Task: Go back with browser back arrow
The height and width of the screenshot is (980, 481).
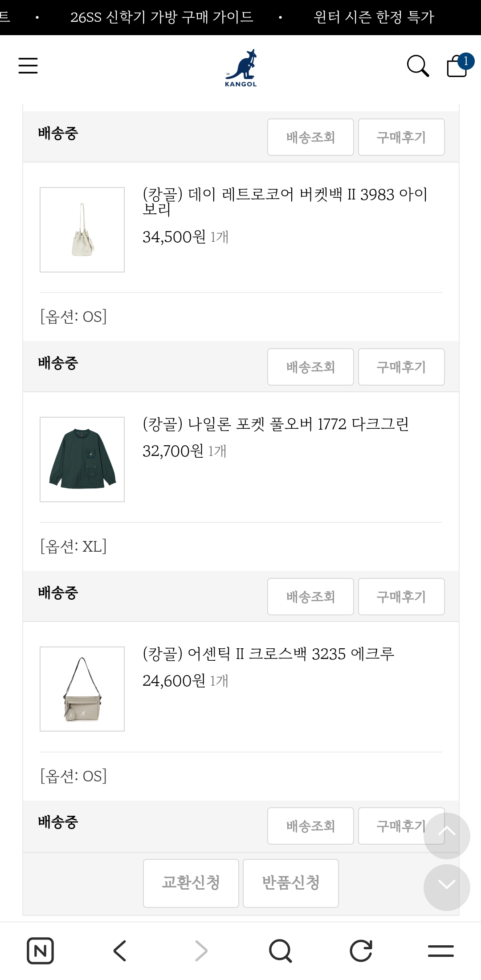Action: [120, 951]
